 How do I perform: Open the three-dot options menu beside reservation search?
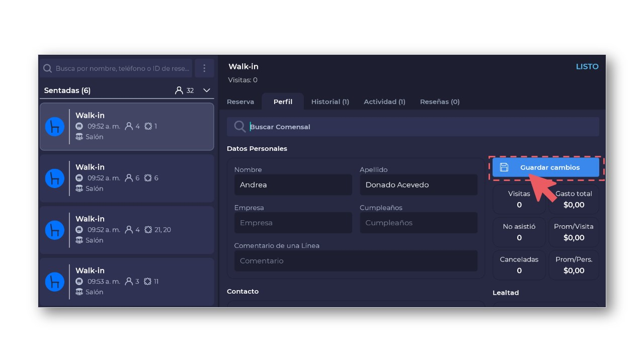pos(204,68)
